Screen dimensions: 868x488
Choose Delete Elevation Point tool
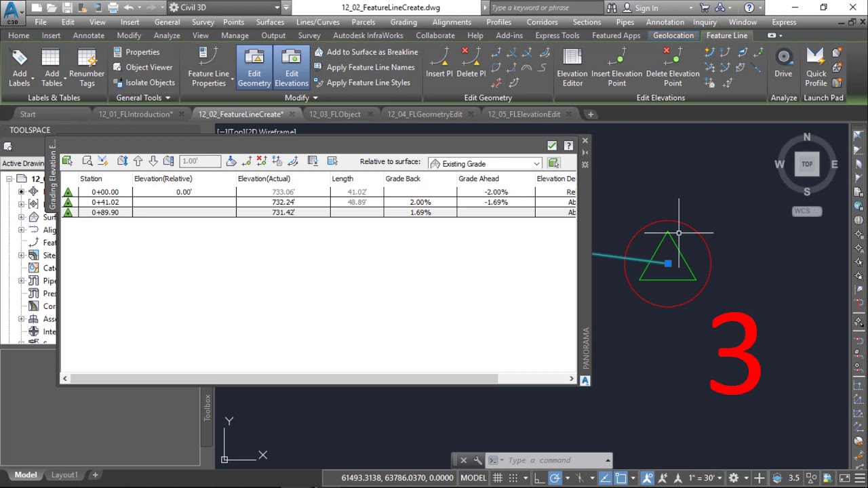(x=672, y=68)
